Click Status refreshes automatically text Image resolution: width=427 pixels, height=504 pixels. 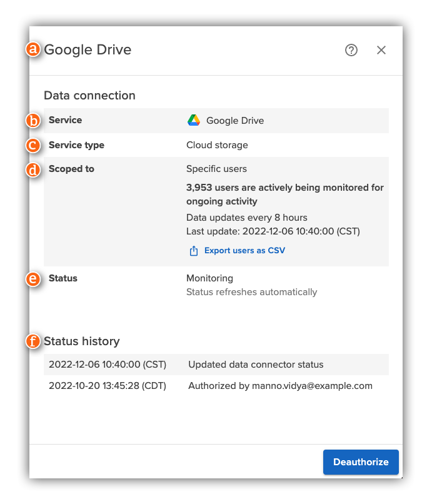tap(251, 292)
